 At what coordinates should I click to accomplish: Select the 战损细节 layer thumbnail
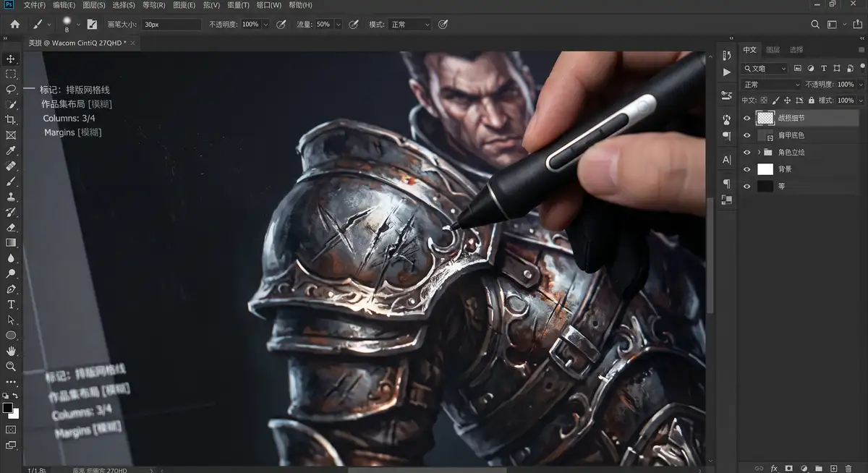pyautogui.click(x=765, y=118)
